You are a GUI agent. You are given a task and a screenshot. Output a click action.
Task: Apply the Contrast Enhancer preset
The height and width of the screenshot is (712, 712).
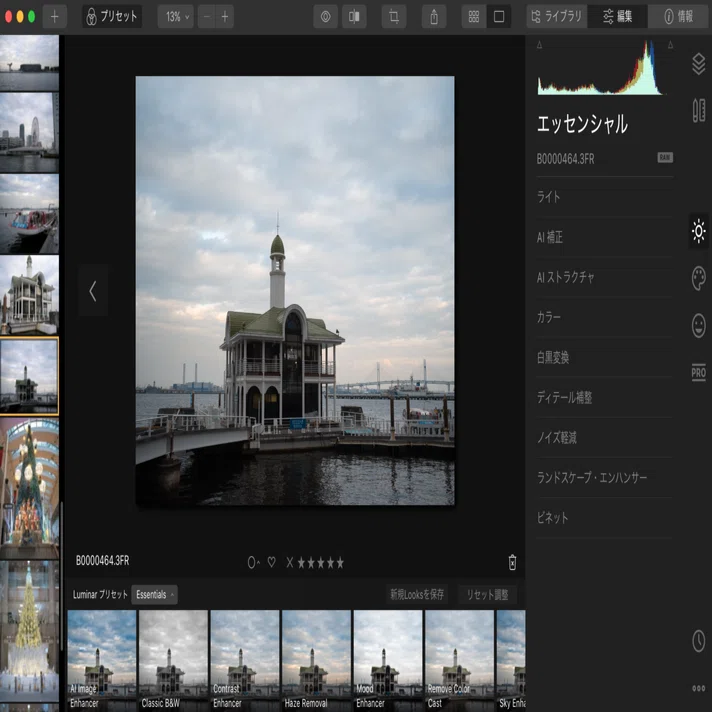(x=245, y=661)
